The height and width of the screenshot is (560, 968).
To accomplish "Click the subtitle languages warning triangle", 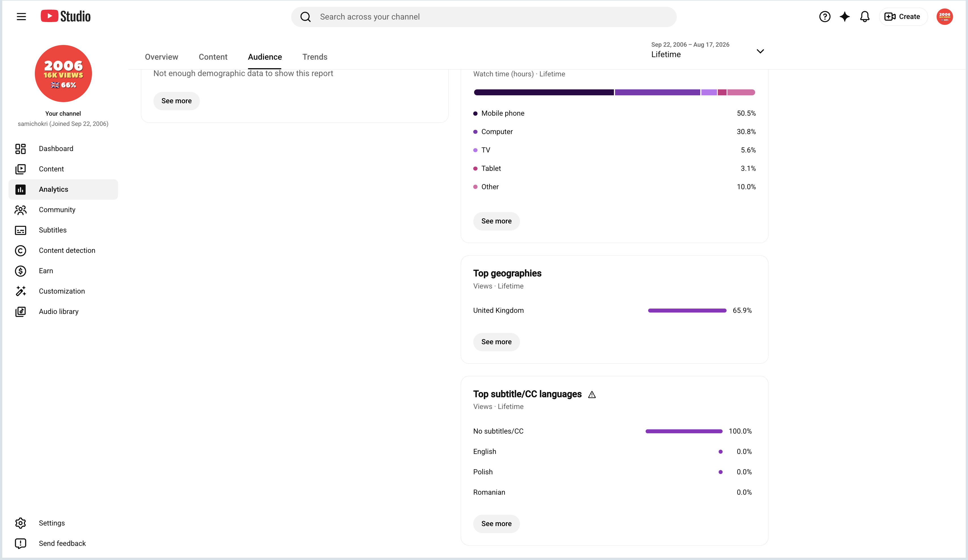I will (x=592, y=395).
